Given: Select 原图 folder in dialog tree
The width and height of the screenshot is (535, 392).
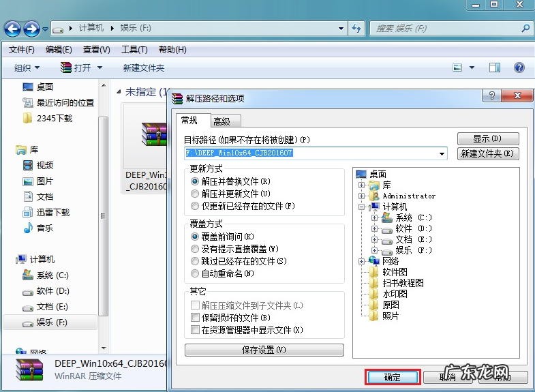Looking at the screenshot, I should pyautogui.click(x=391, y=305).
